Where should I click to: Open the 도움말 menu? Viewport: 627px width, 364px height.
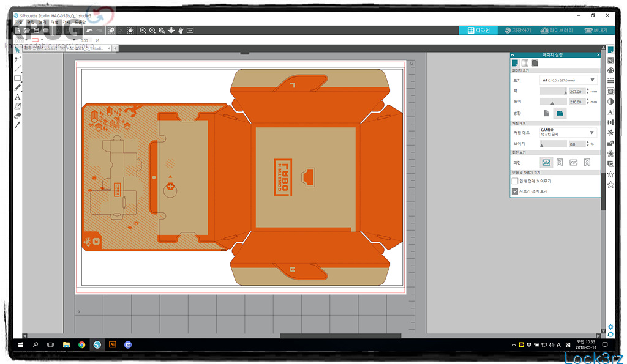80,23
